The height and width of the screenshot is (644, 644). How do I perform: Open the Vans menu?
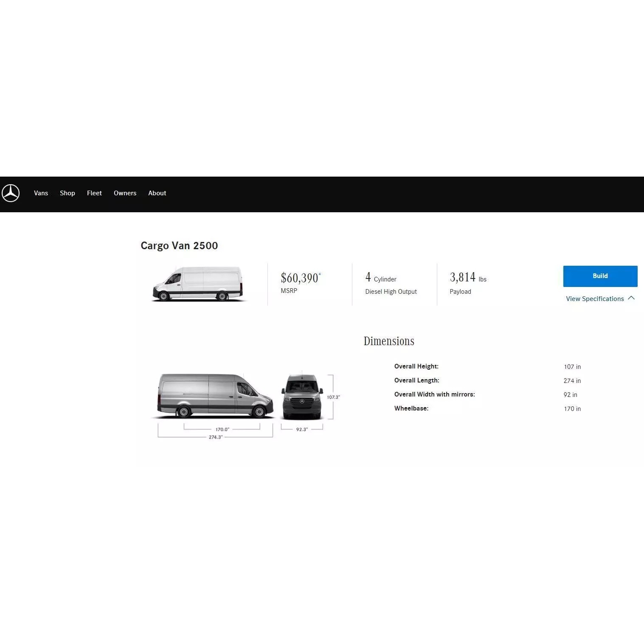pos(41,193)
